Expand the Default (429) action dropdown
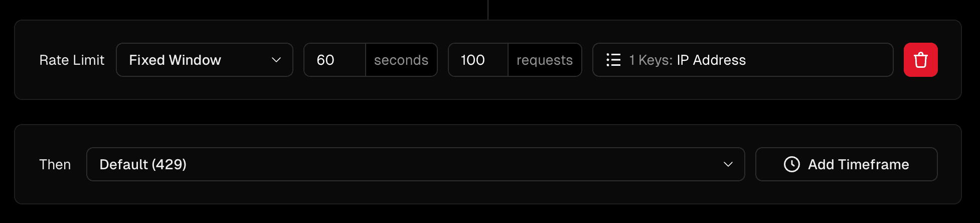Viewport: 980px width, 223px height. [x=415, y=164]
